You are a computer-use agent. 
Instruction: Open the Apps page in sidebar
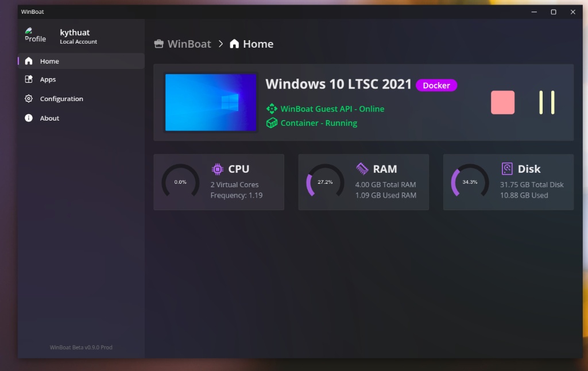(x=81, y=79)
